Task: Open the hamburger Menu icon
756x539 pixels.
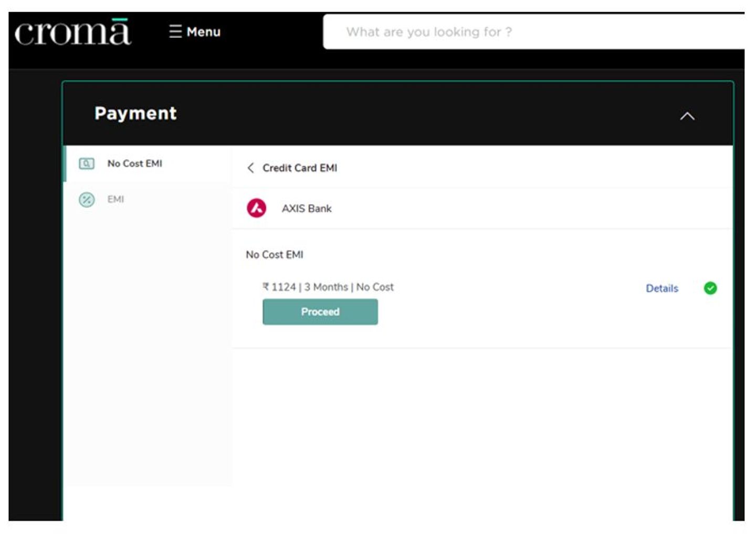Action: [x=175, y=32]
